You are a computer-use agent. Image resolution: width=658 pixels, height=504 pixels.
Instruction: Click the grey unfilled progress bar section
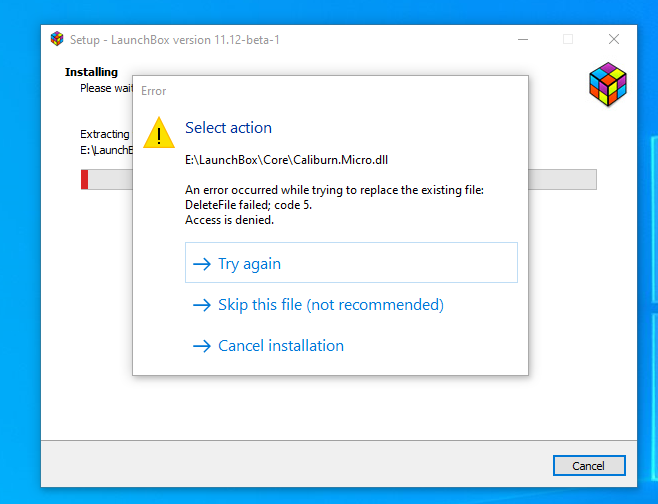click(562, 180)
